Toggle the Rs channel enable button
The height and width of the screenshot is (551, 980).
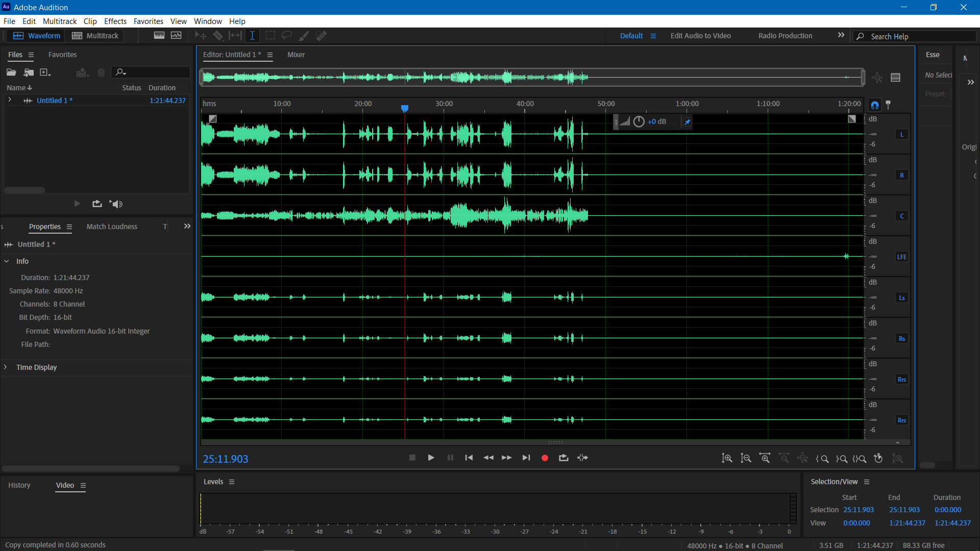point(902,338)
